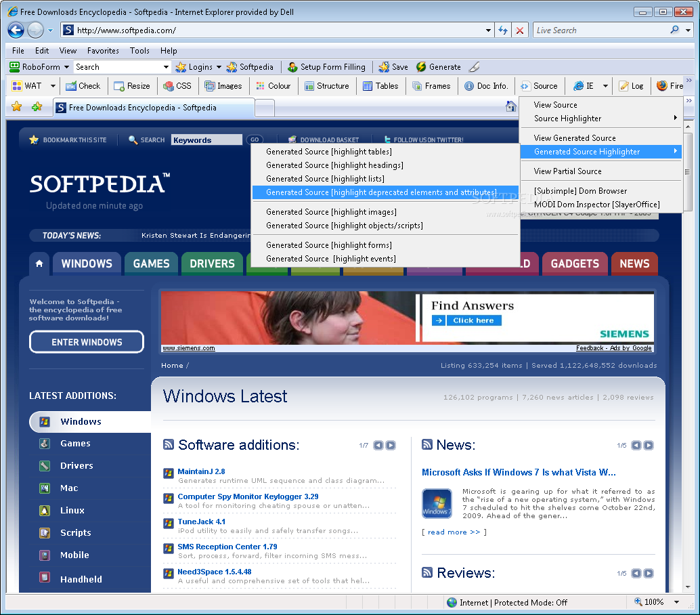Open the Structure toolbar menu
Viewport: 700px width, 615px height.
tap(327, 86)
